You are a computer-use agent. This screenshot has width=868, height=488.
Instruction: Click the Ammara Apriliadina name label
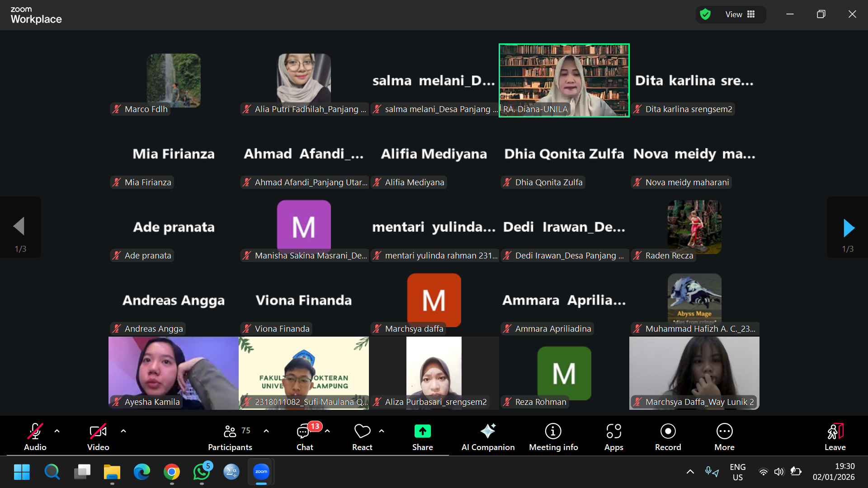[547, 328]
